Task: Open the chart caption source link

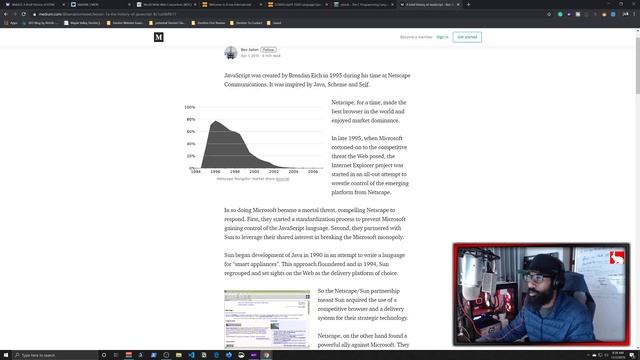Action: [x=282, y=179]
